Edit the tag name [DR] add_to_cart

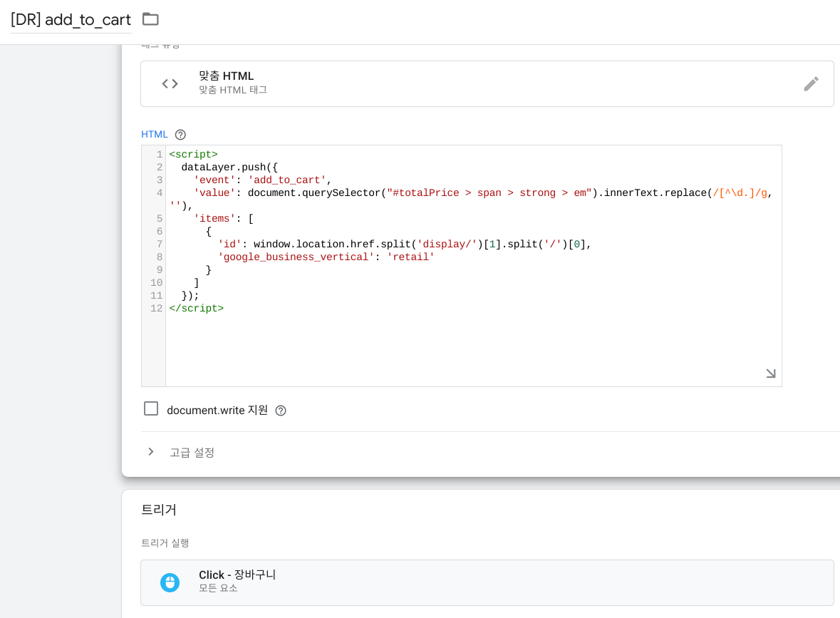[71, 20]
